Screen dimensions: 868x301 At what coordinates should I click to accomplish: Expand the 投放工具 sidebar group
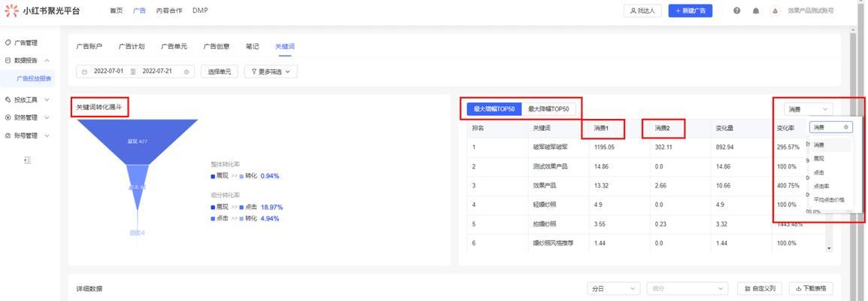pos(47,99)
